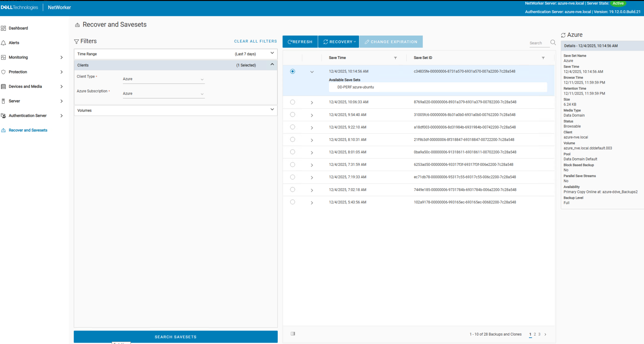Select the saveset from 12/4/2025, 9:54:40 AM
This screenshot has width=644, height=344.
[292, 115]
